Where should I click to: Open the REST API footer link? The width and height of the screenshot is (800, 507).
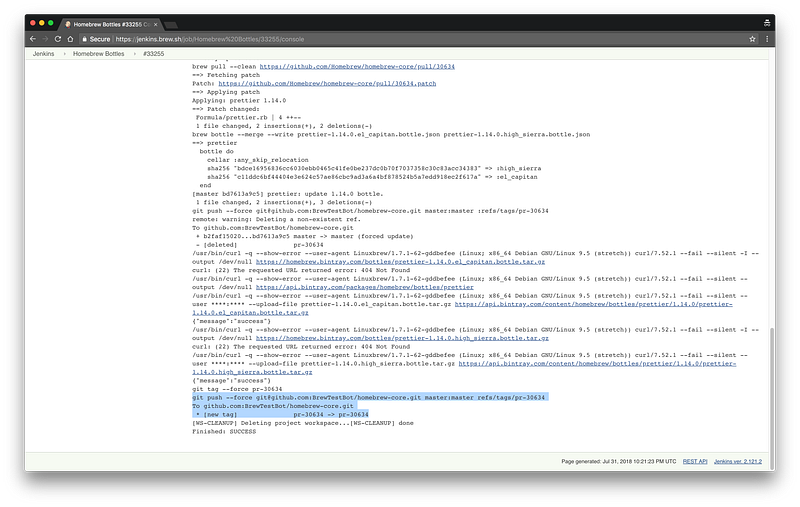click(x=695, y=461)
